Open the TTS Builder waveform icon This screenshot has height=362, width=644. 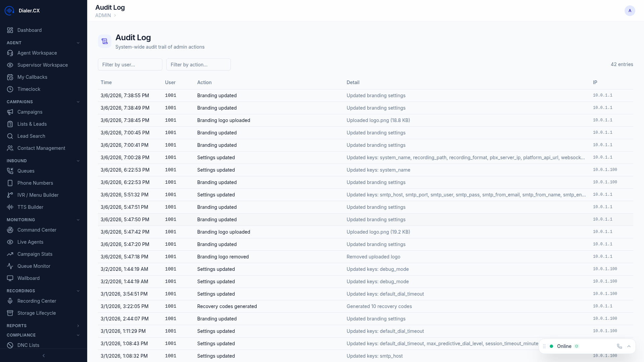click(x=10, y=207)
